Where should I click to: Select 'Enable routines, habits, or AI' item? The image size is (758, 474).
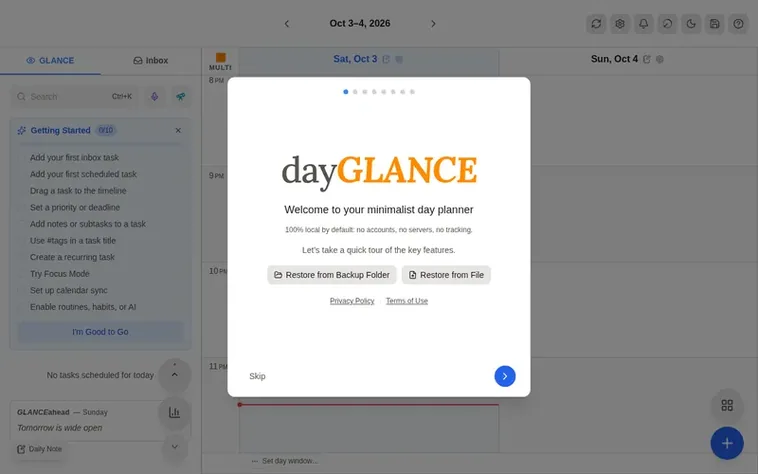pyautogui.click(x=83, y=307)
